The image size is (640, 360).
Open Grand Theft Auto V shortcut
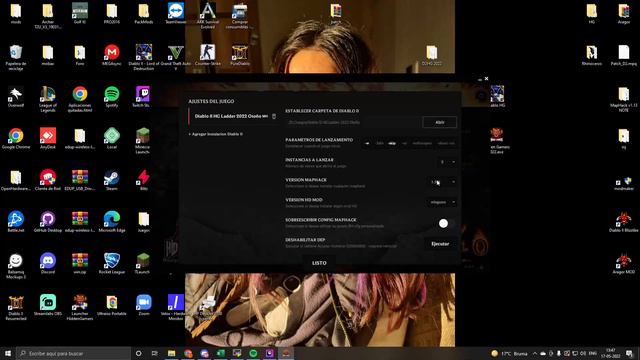pyautogui.click(x=176, y=58)
